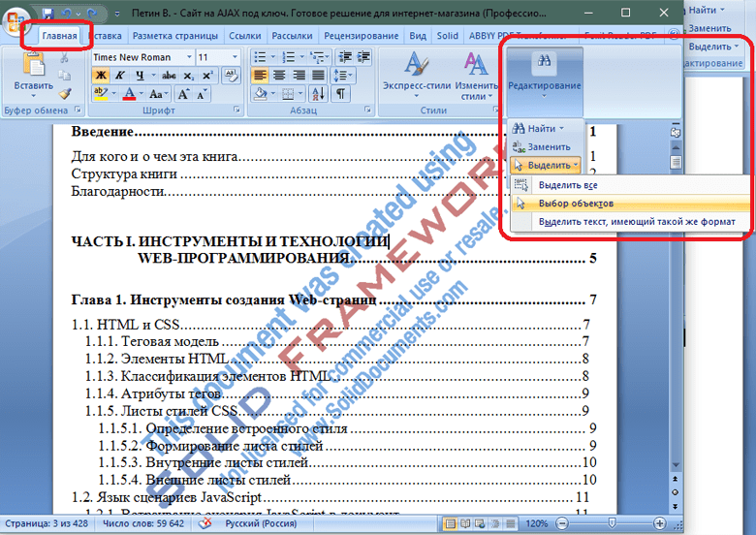Cut selection using the scissors icon
This screenshot has height=535, width=756.
(65, 58)
